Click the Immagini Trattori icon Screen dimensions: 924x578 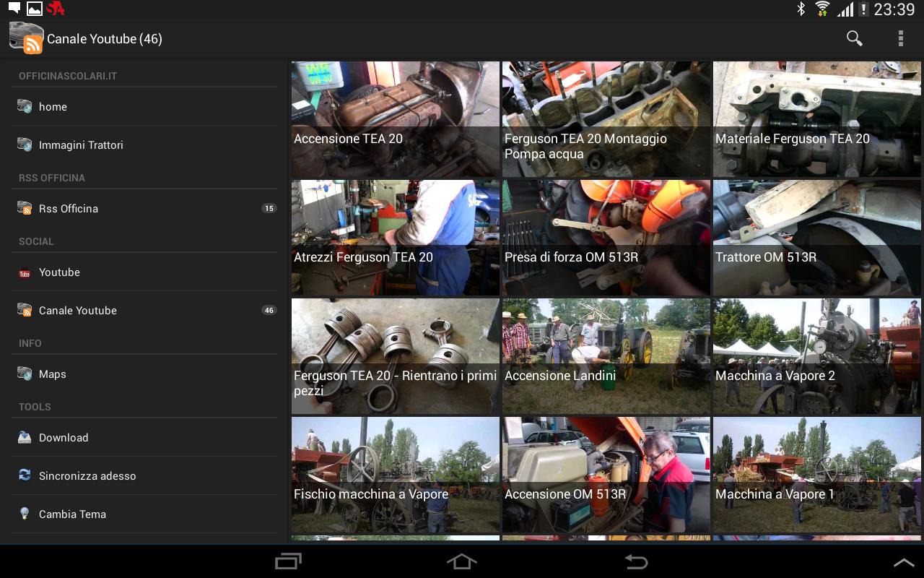pos(25,144)
